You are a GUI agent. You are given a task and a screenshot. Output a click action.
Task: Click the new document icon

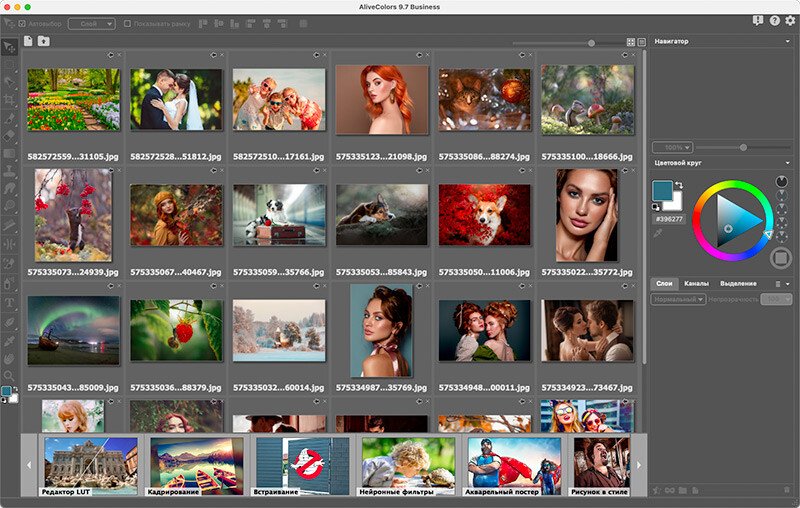pos(28,41)
